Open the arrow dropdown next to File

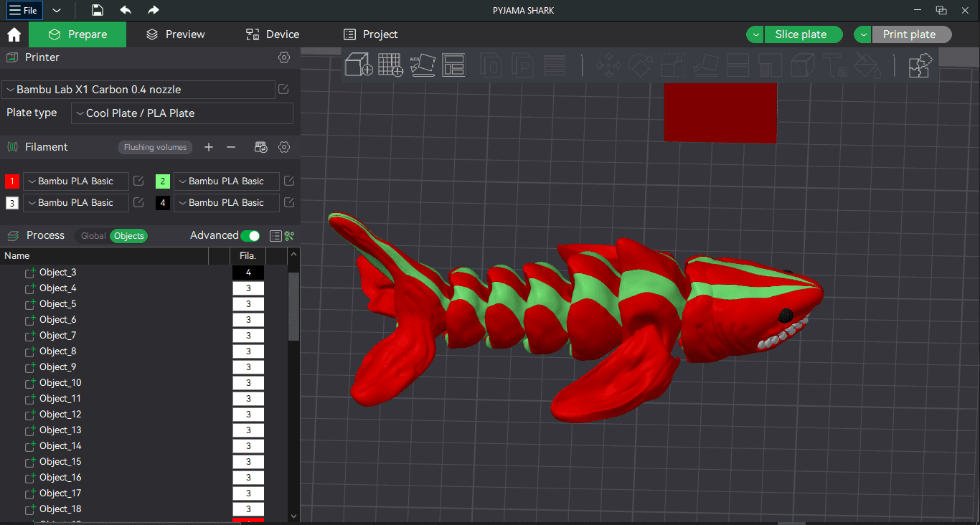click(x=57, y=11)
